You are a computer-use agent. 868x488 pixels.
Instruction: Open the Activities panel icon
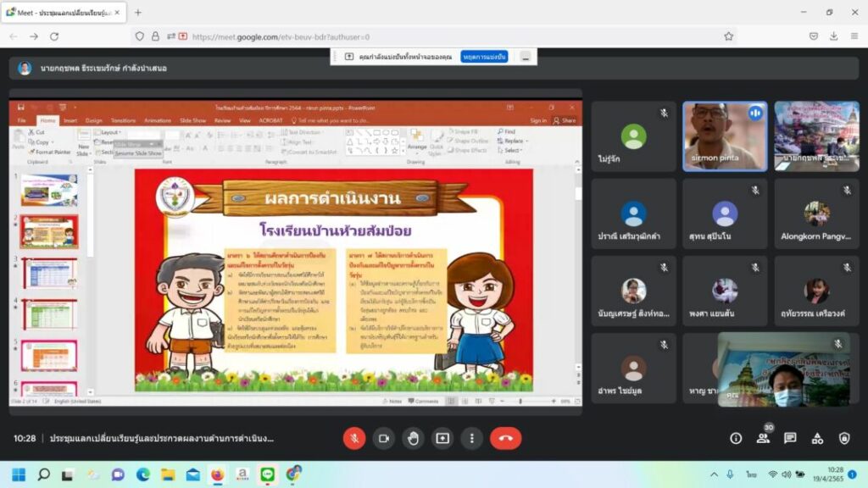pos(817,438)
